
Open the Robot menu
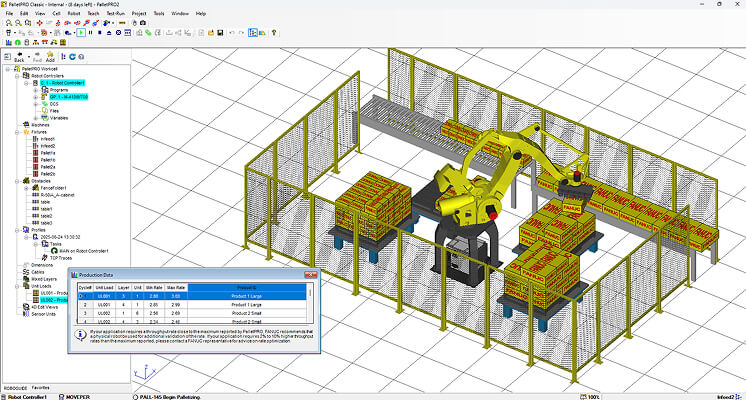[74, 13]
